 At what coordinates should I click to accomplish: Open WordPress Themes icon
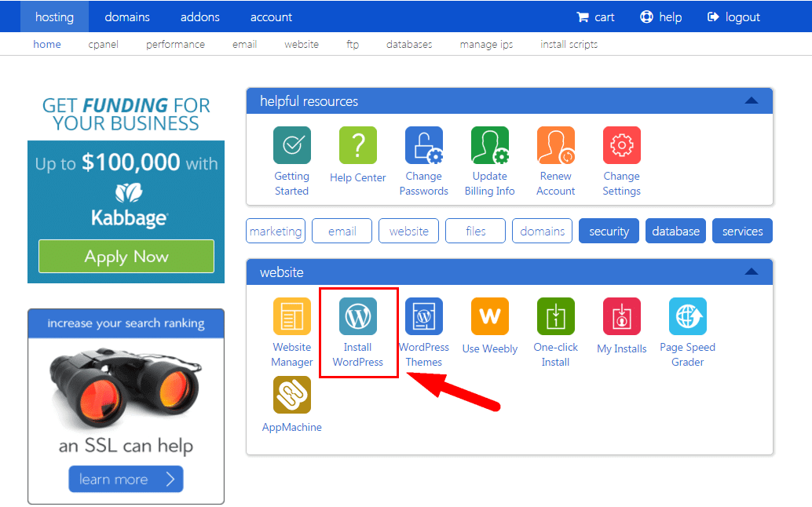click(x=424, y=316)
